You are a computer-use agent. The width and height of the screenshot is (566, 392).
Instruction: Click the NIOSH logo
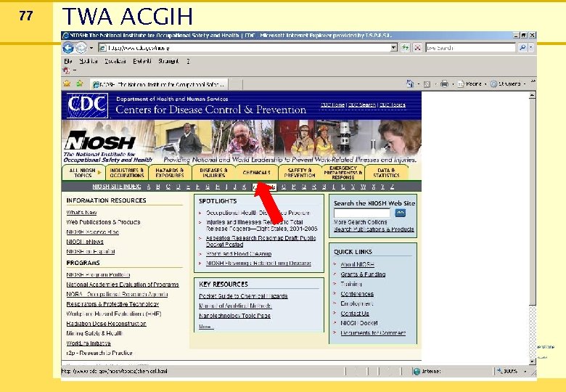(x=100, y=141)
